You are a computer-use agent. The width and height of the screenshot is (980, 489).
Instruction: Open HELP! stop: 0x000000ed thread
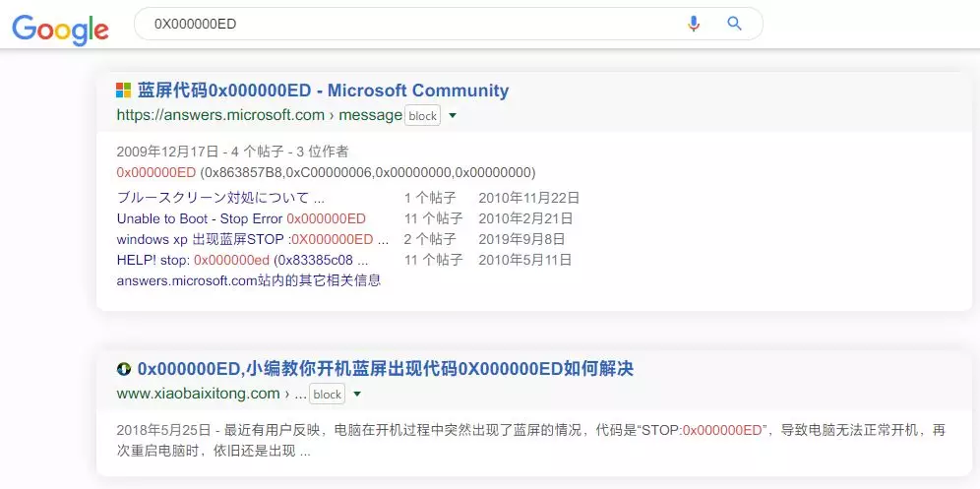click(242, 260)
